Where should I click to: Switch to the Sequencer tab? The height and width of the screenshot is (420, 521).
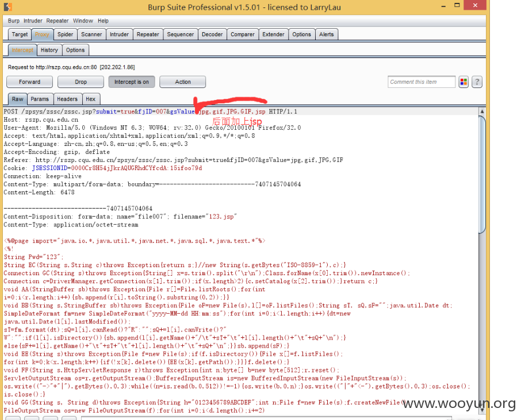click(181, 34)
